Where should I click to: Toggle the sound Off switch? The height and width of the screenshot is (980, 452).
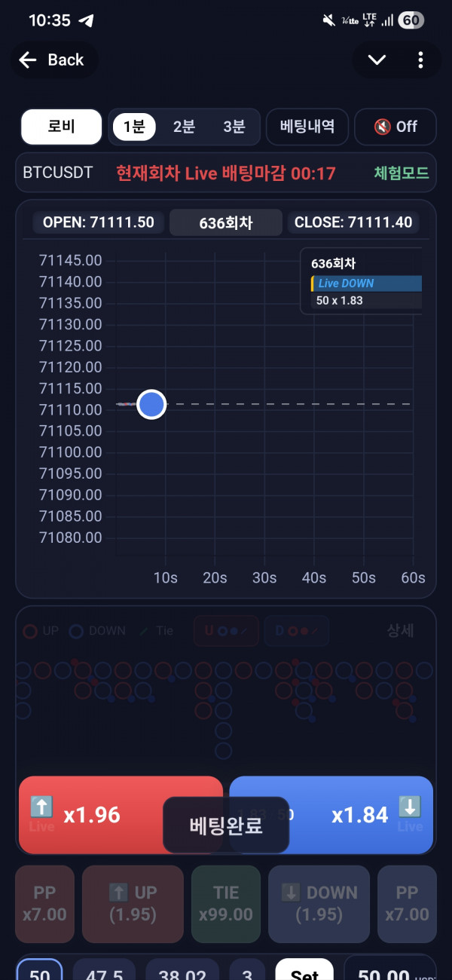click(395, 127)
